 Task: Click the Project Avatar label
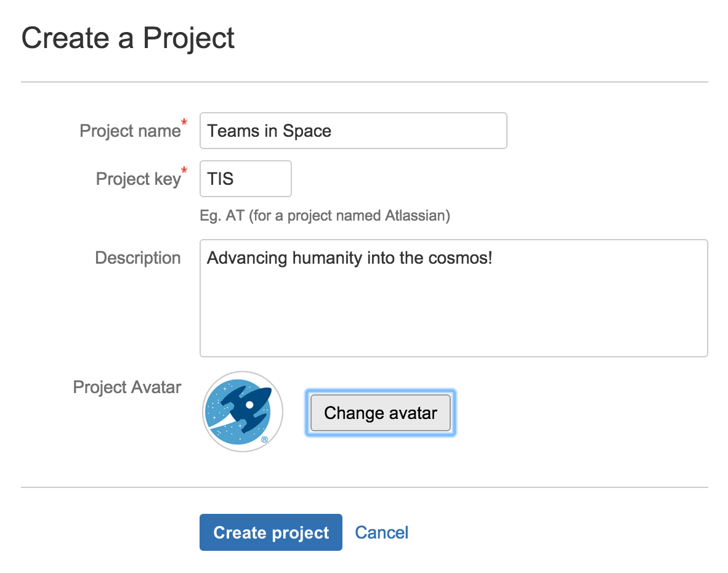pos(127,387)
